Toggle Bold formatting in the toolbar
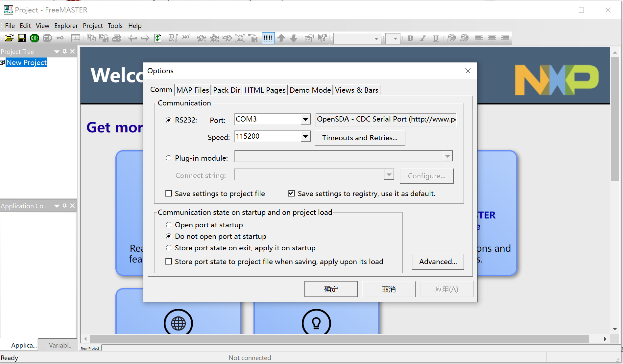 coord(410,38)
